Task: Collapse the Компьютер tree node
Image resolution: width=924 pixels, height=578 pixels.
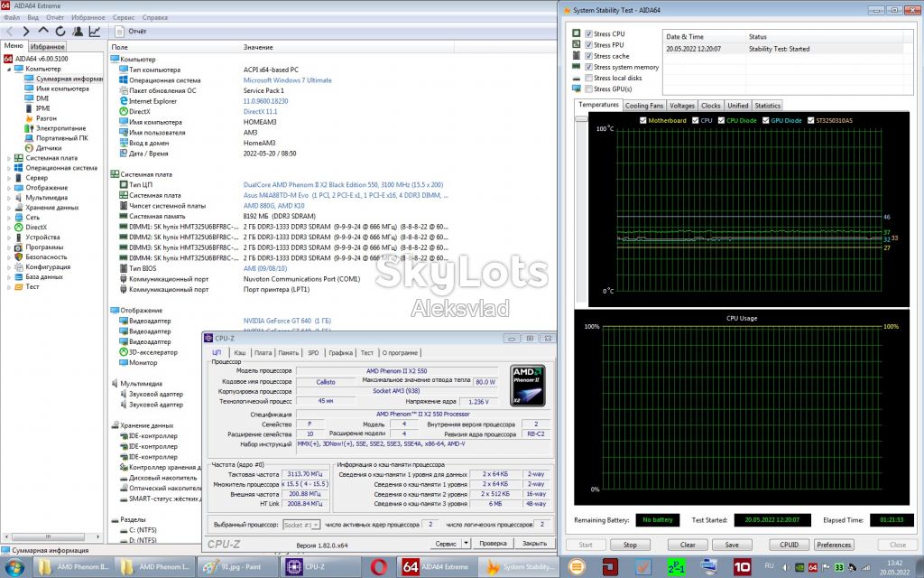Action: click(x=9, y=69)
